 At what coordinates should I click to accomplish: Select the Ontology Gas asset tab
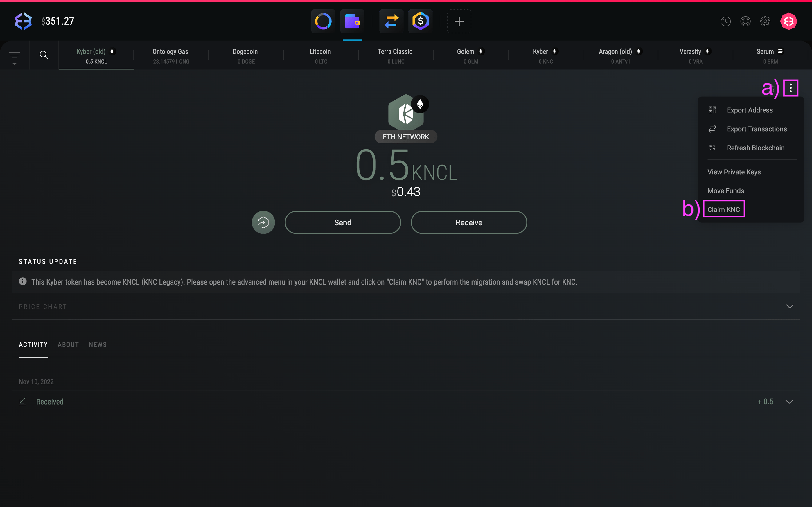171,56
